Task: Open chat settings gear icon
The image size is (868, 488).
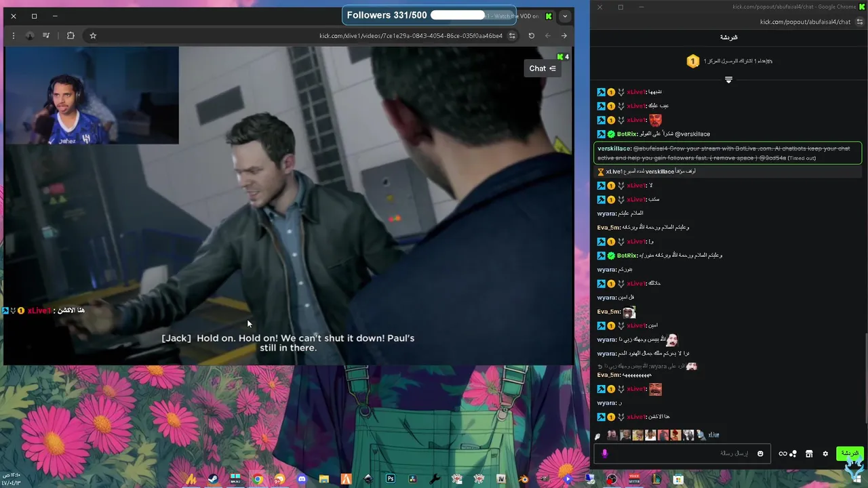Action: pos(825,453)
